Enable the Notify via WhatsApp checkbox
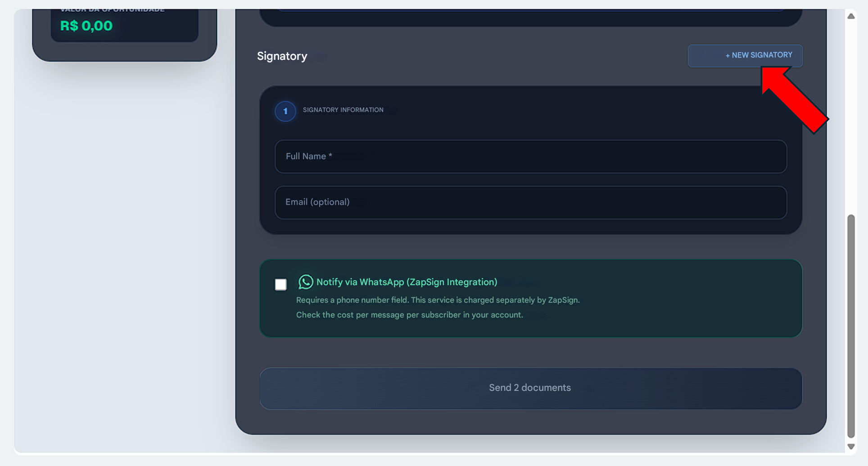This screenshot has width=868, height=466. [280, 284]
